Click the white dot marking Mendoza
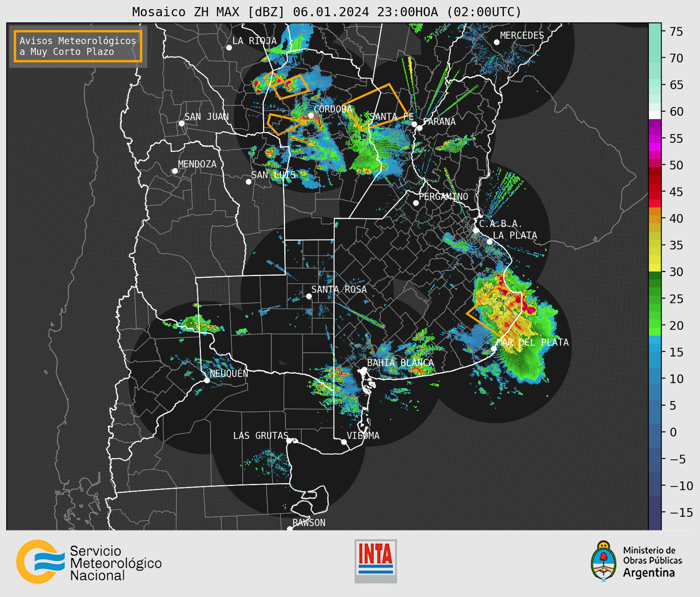This screenshot has height=597, width=700. [175, 171]
